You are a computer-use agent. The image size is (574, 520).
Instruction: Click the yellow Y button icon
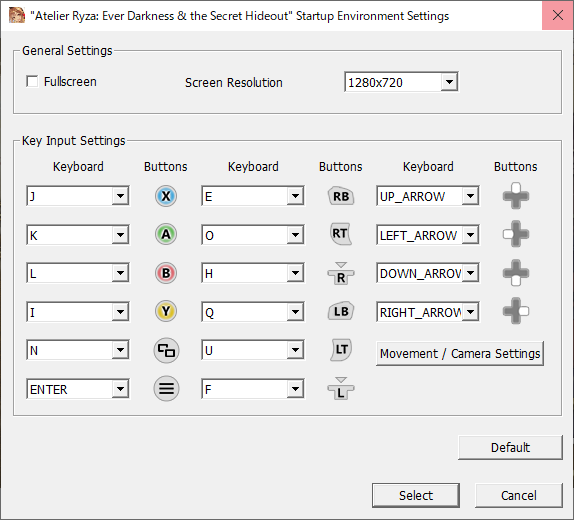166,311
